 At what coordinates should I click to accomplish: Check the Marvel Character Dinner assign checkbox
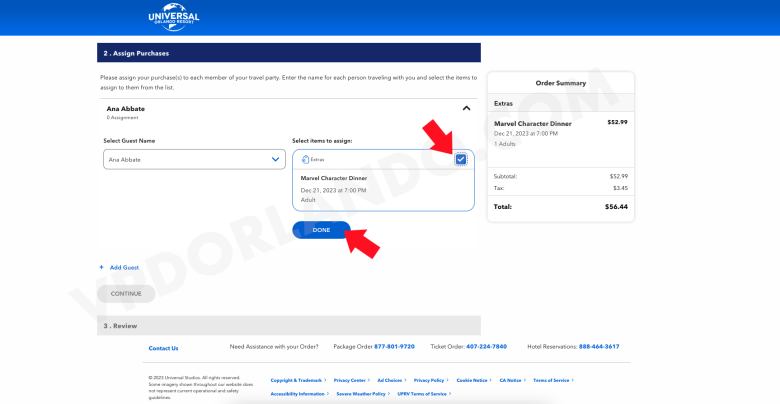(461, 159)
